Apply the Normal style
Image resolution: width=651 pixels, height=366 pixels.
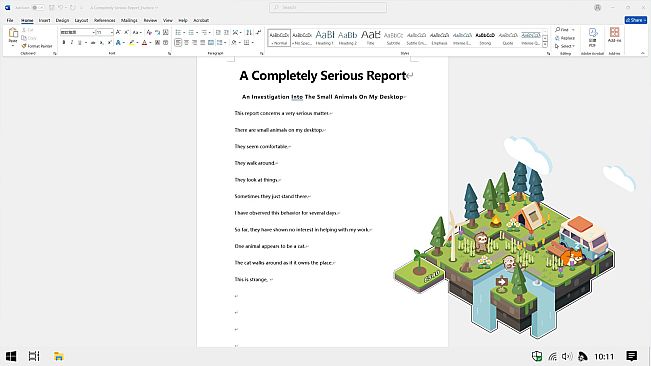pyautogui.click(x=279, y=38)
